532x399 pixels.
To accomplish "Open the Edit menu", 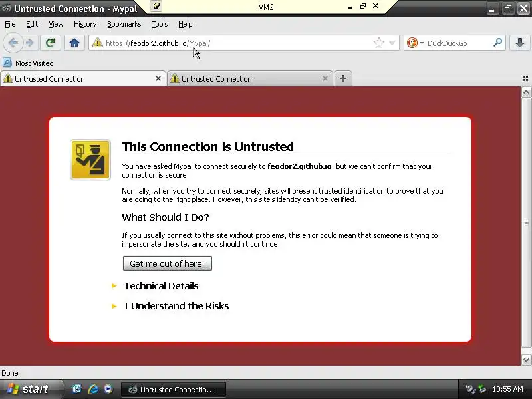I will (x=32, y=24).
